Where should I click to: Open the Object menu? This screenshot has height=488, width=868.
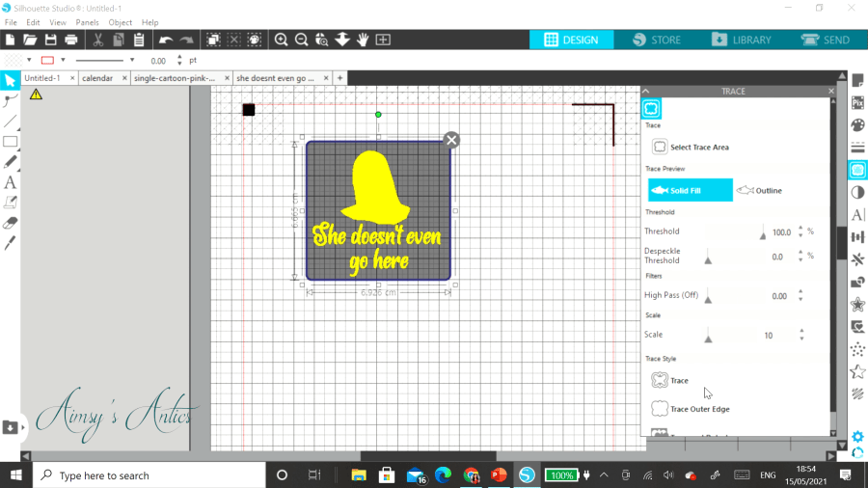click(121, 23)
